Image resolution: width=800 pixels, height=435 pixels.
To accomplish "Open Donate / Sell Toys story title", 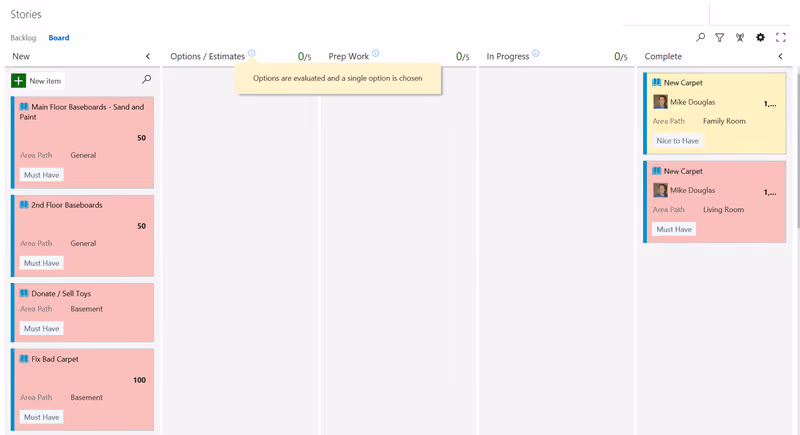I will pos(61,294).
